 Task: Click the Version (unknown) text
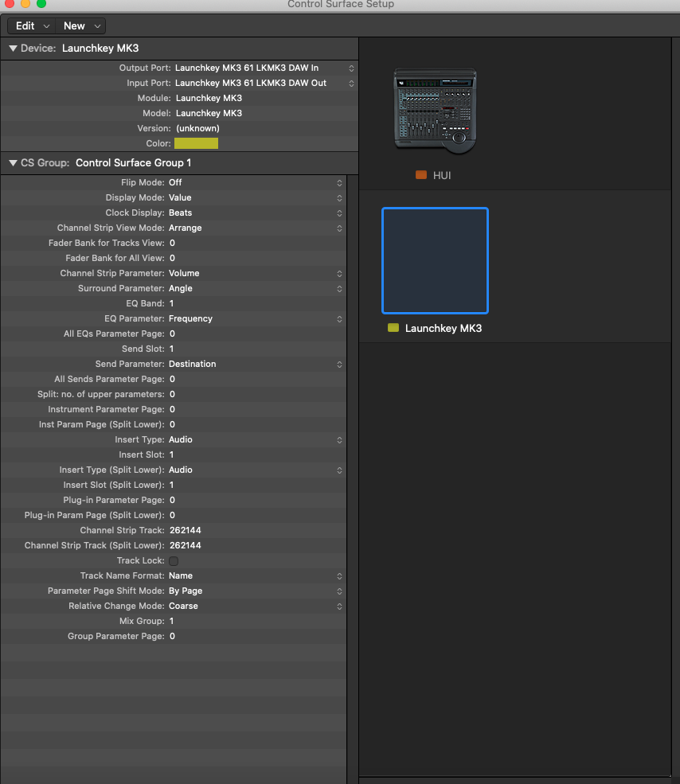tap(197, 128)
